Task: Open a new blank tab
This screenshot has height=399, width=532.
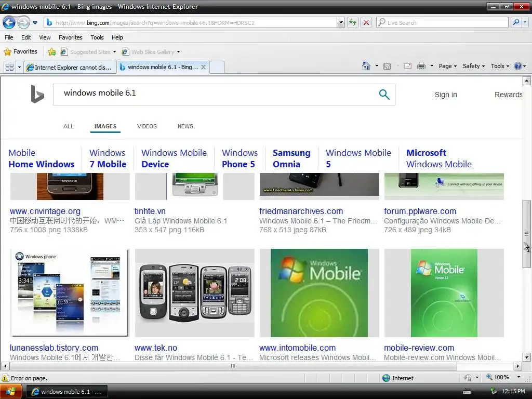Action: (x=217, y=67)
